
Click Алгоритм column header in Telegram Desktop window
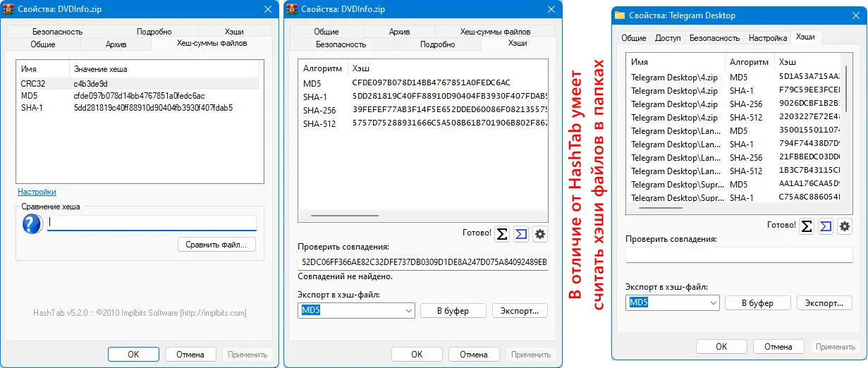click(x=750, y=61)
